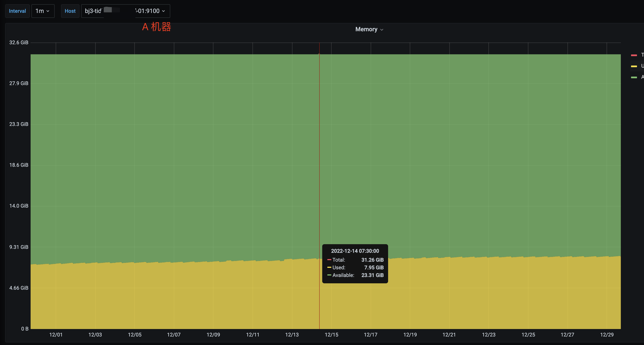Toggle Total series via legend letter T
Screen dimensions: 644x345
(x=642, y=55)
